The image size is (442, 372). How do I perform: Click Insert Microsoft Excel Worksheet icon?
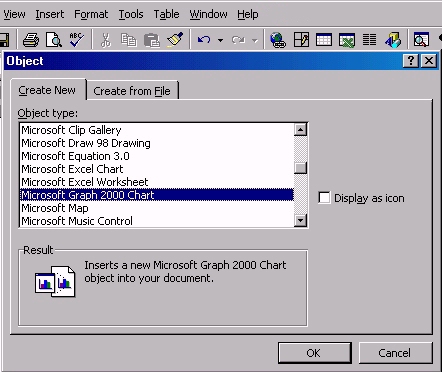click(x=347, y=40)
